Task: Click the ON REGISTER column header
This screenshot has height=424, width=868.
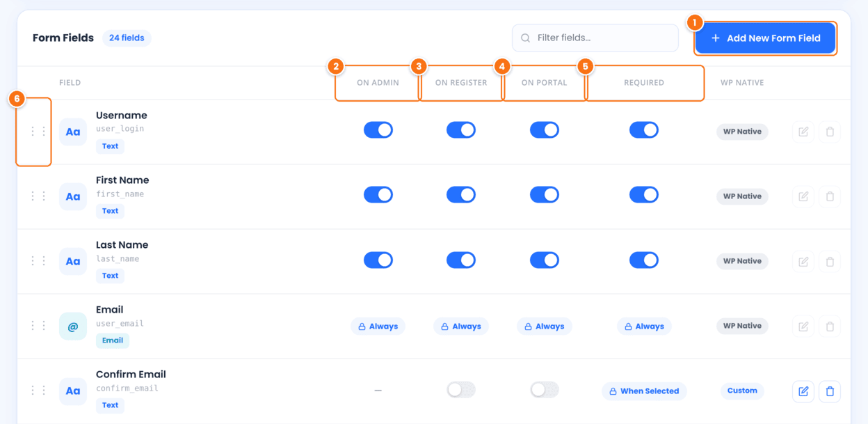Action: click(461, 83)
